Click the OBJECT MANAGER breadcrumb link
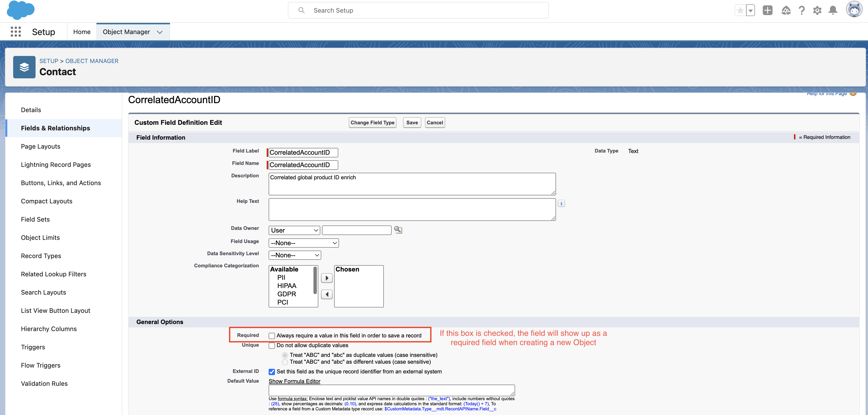The image size is (868, 415). (92, 61)
